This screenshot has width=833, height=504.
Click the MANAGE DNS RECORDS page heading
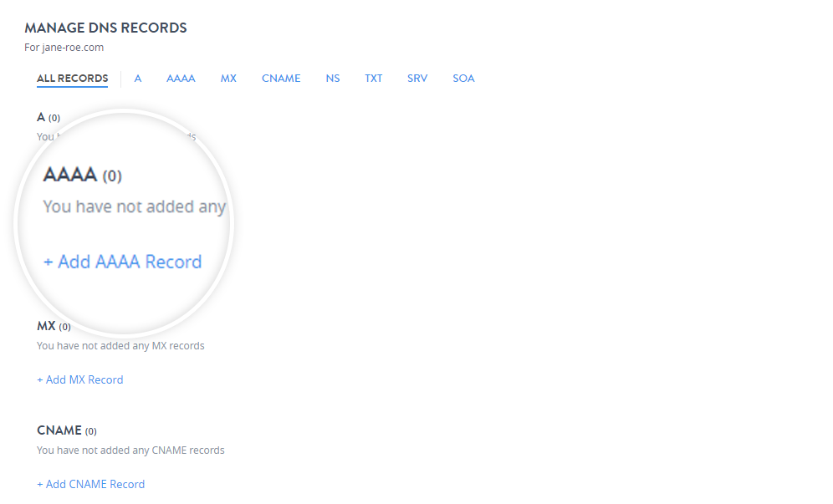click(105, 28)
